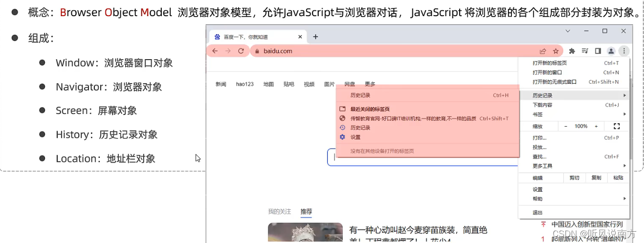This screenshot has width=644, height=243.
Task: Expand the 历史记录 submenu in Chrome menu
Action: [575, 95]
